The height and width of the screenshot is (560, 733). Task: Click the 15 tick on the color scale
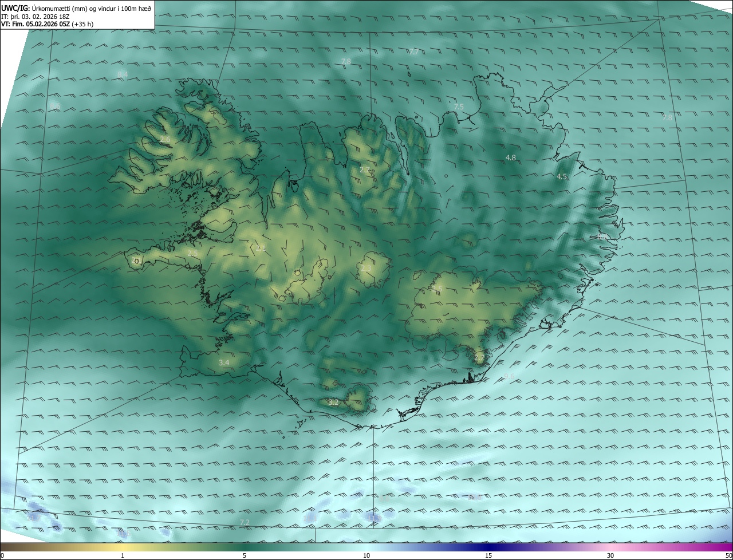[x=488, y=556]
